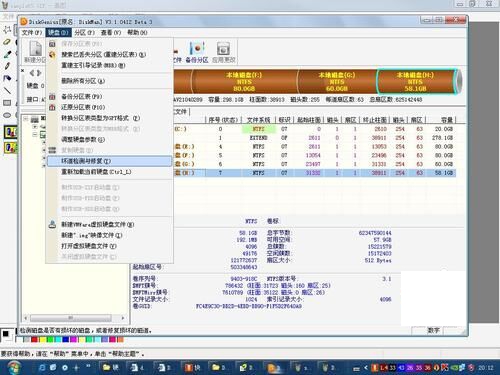Choose 搜索已丢失分区(重建分区表)

109,55
